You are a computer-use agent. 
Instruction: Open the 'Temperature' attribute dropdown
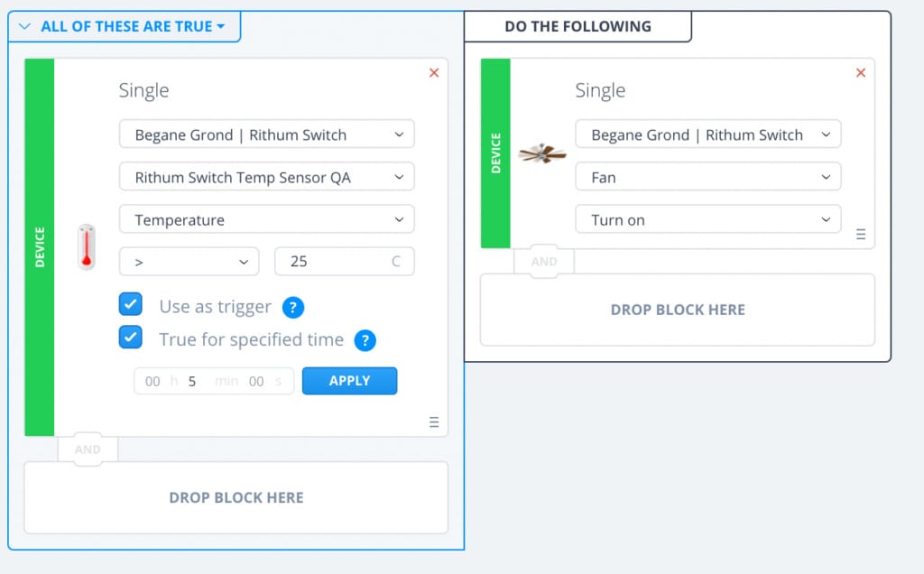tap(266, 219)
